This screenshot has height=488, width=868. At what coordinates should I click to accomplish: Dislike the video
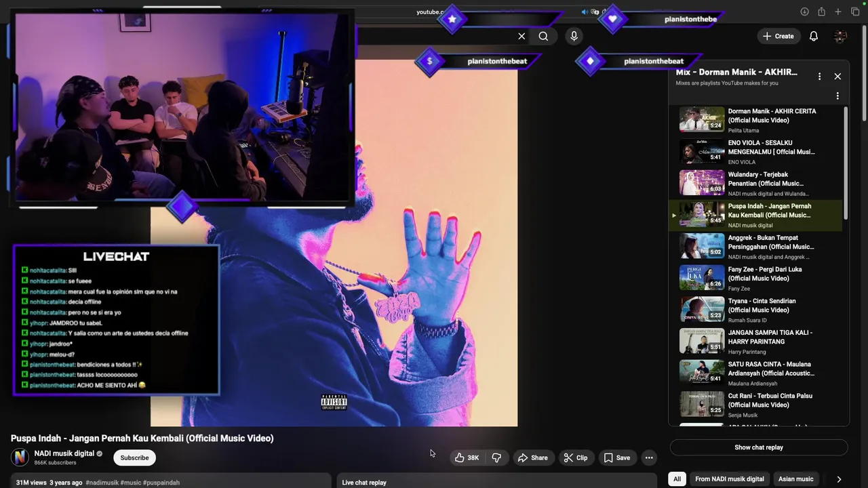tap(496, 457)
